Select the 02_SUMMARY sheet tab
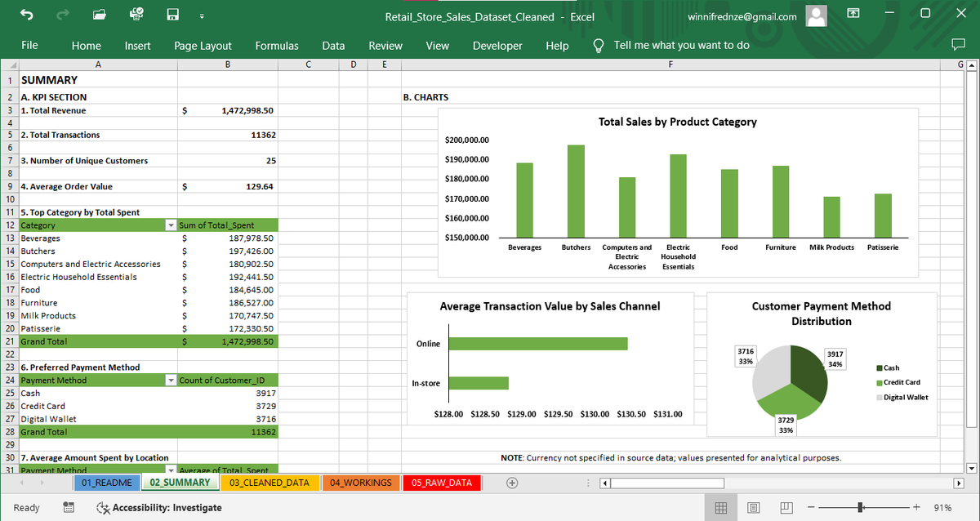This screenshot has width=980, height=521. (x=180, y=483)
